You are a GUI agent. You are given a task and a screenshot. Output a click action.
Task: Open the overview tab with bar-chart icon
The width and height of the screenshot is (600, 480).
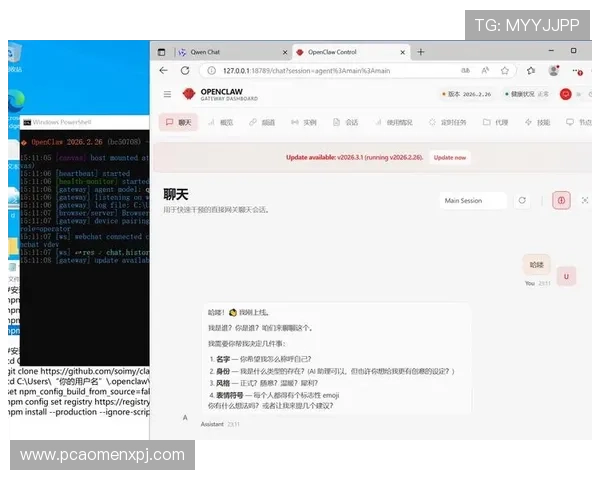pos(221,122)
